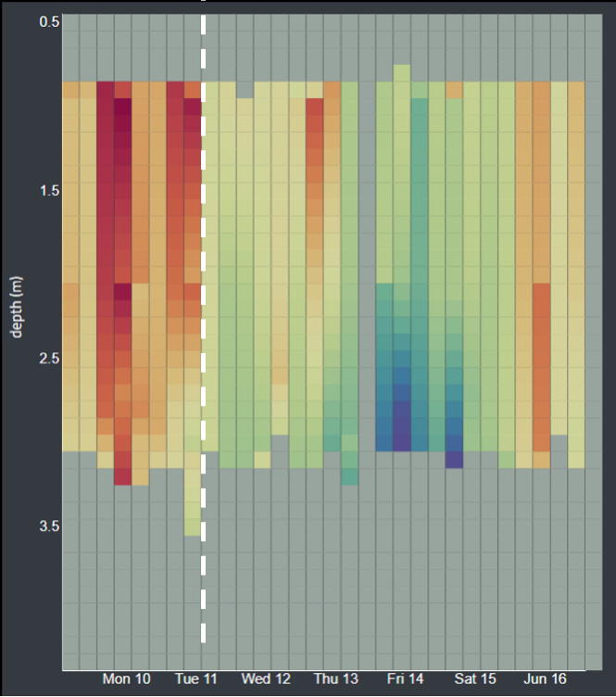Click the lowest dark red cell above Mon 10
This screenshot has width=616, height=697.
122,476
